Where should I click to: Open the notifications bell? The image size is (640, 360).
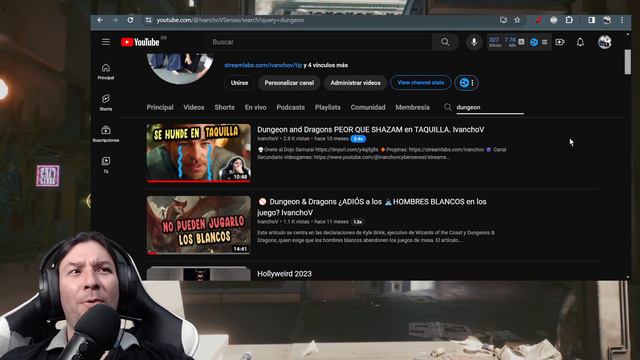tap(580, 42)
